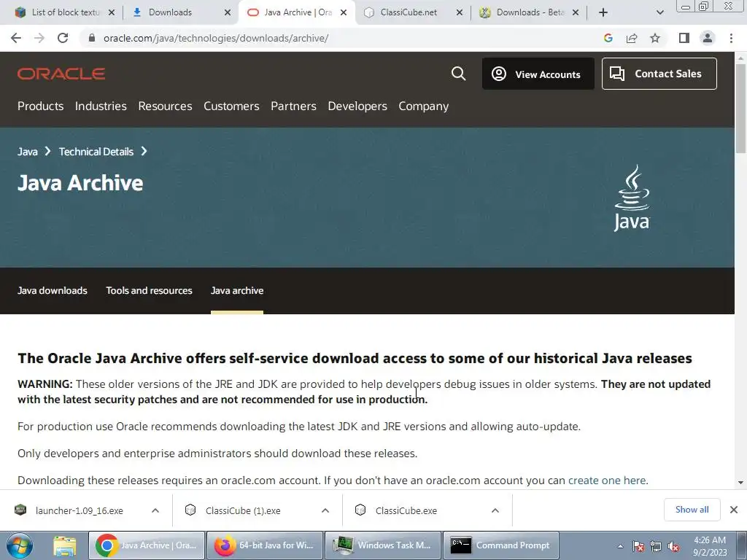Viewport: 747px width, 560px height.
Task: Click the Google icon in the address bar
Action: [x=608, y=38]
